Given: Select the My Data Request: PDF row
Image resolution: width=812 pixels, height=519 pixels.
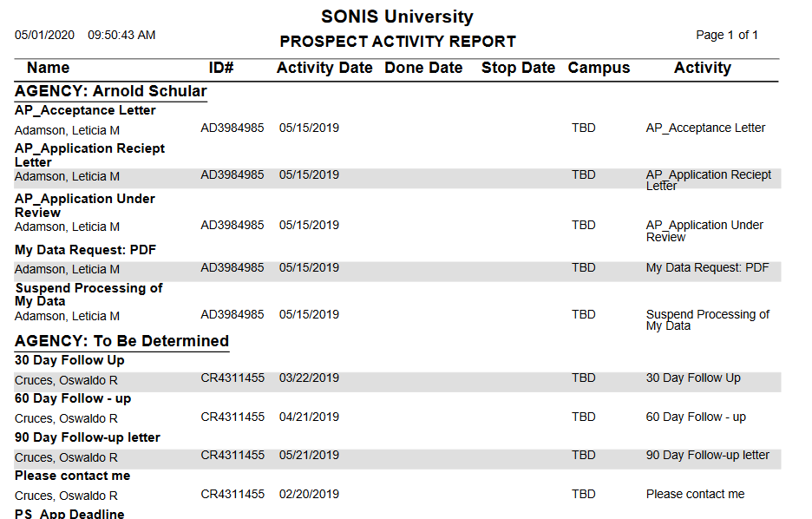Looking at the screenshot, I should pos(397,268).
